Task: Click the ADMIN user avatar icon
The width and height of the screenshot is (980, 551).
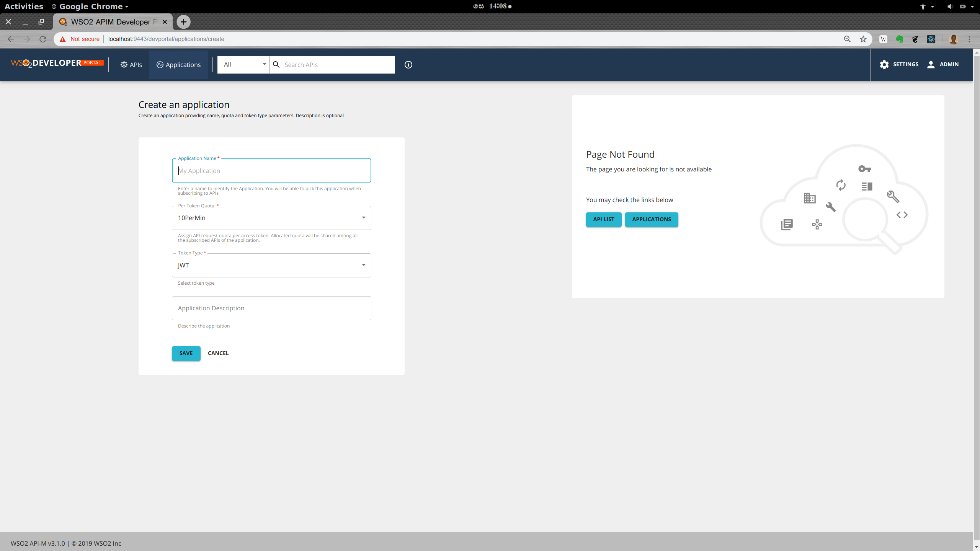Action: [931, 64]
